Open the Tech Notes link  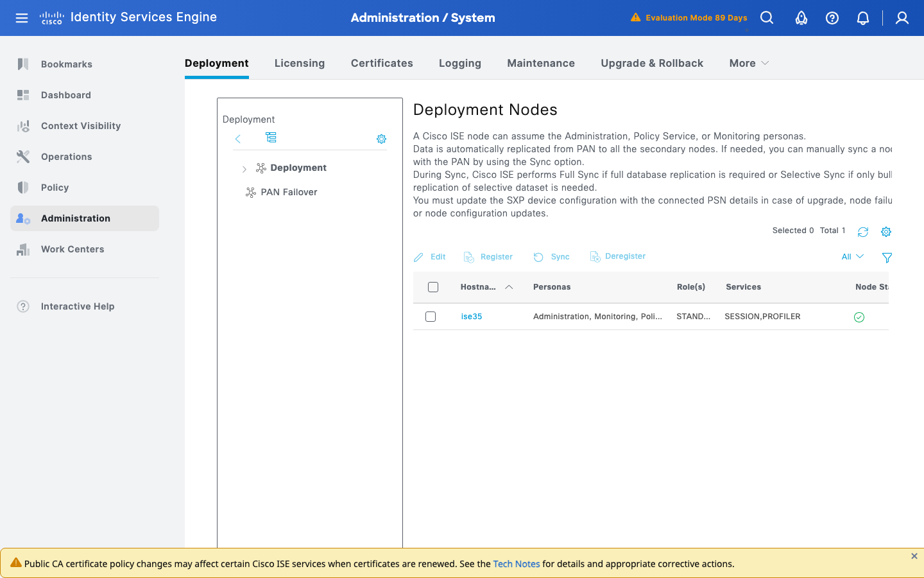coord(517,564)
